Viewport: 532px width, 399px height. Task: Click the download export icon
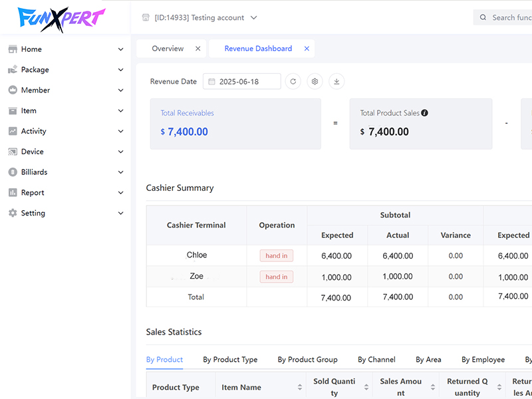(x=336, y=81)
